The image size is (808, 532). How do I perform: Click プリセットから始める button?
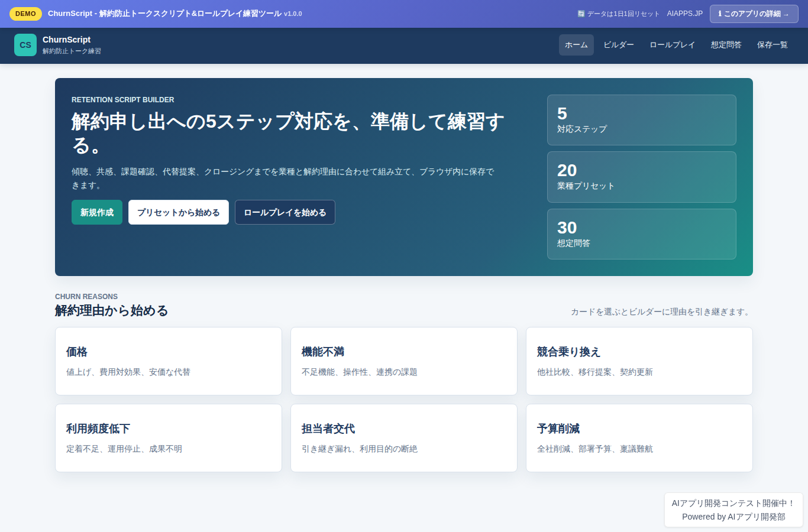pos(179,212)
